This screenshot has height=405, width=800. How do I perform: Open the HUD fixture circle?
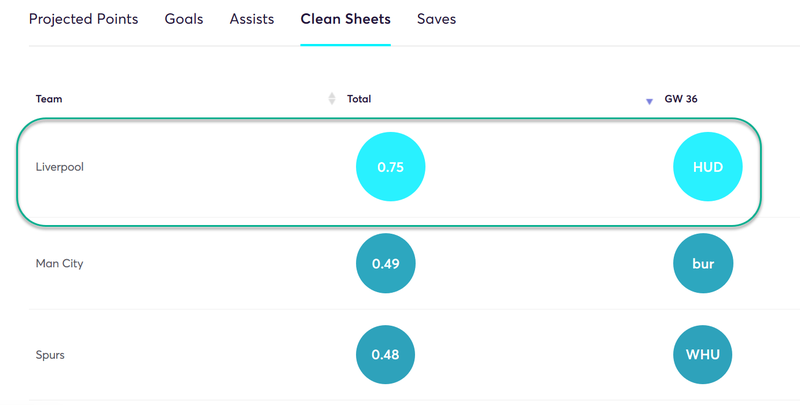pos(708,167)
